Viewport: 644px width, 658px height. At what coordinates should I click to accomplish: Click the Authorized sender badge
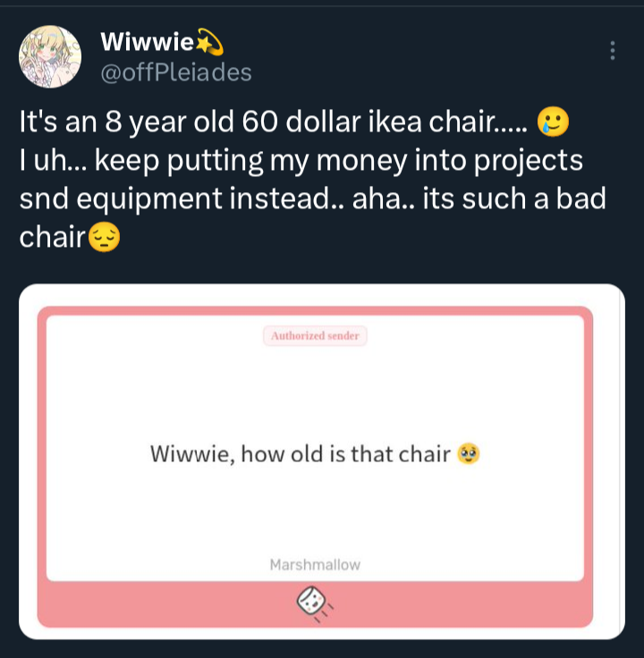click(315, 336)
